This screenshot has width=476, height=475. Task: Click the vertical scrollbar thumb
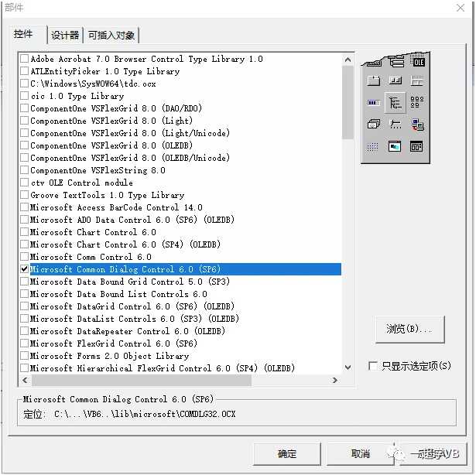(x=348, y=103)
